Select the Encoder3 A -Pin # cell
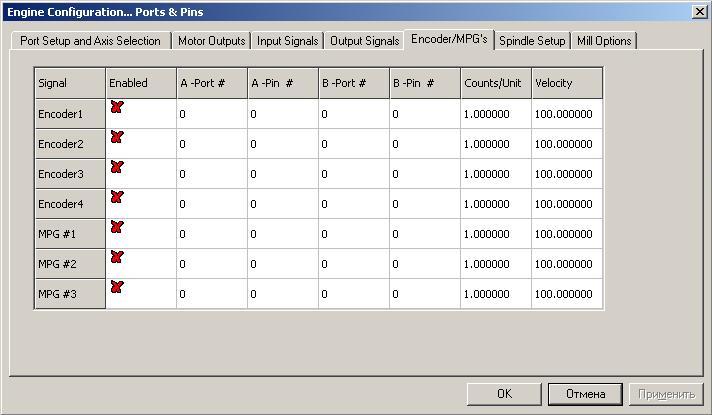The image size is (712, 415). point(283,174)
